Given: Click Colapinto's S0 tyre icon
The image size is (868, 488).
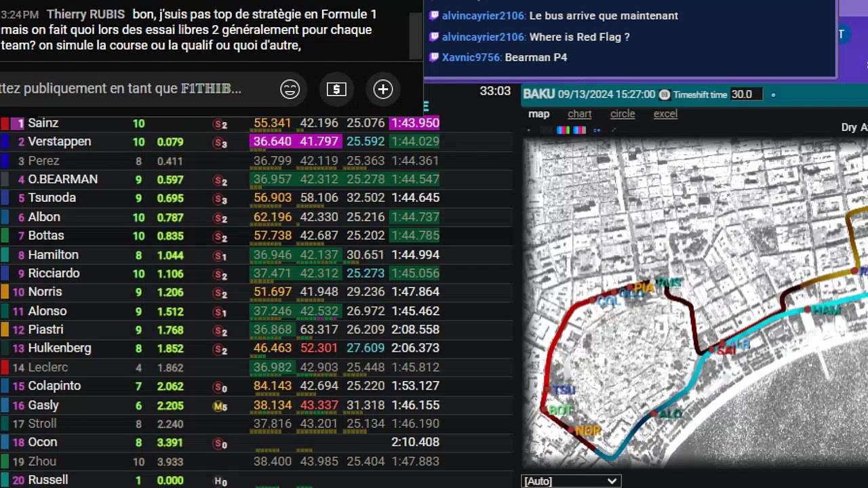Looking at the screenshot, I should [x=220, y=387].
